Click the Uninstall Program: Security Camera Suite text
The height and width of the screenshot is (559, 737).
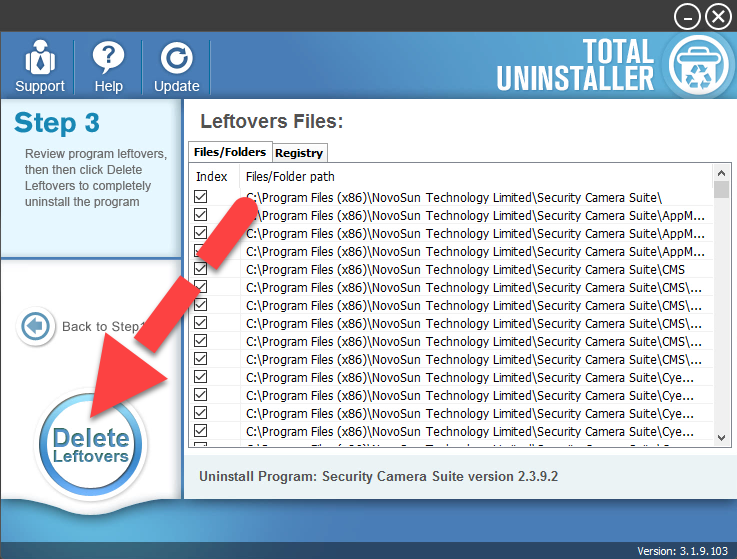(378, 476)
